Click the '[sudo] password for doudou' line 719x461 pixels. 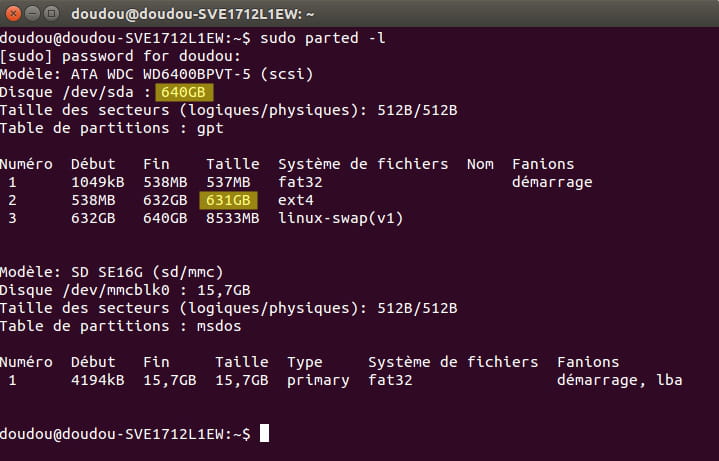(x=120, y=56)
